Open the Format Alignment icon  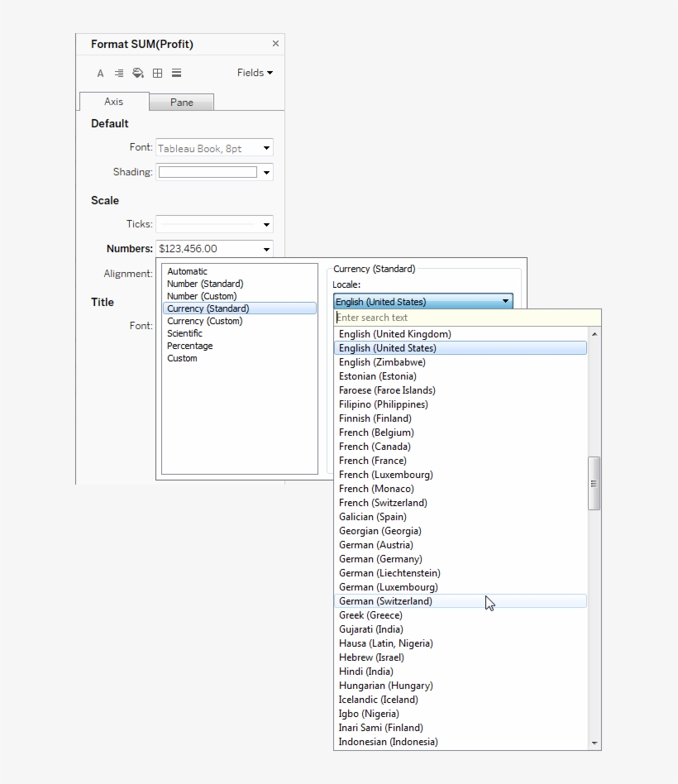click(119, 74)
